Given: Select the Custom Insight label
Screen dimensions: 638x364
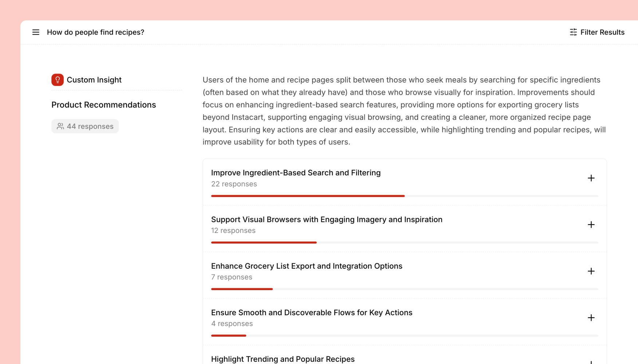Looking at the screenshot, I should [94, 80].
